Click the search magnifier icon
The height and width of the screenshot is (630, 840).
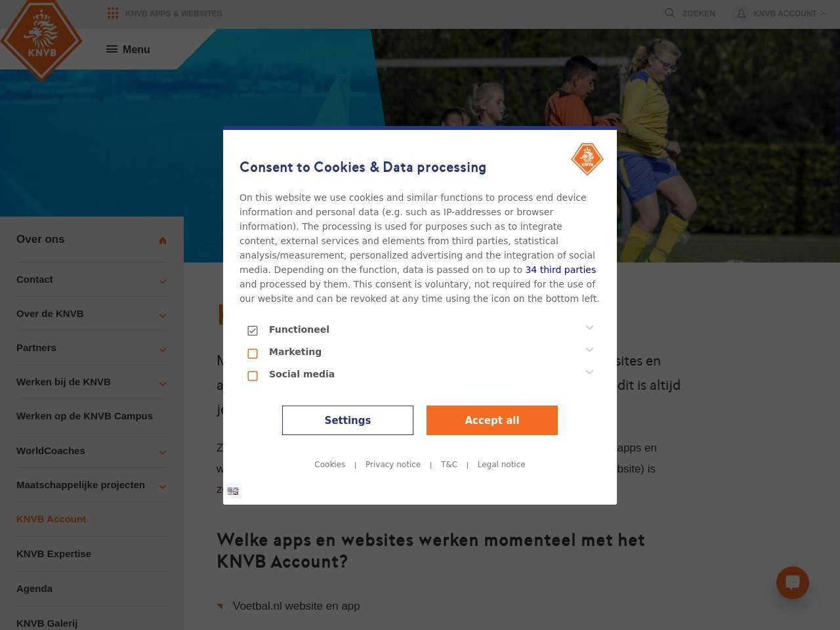click(x=669, y=13)
